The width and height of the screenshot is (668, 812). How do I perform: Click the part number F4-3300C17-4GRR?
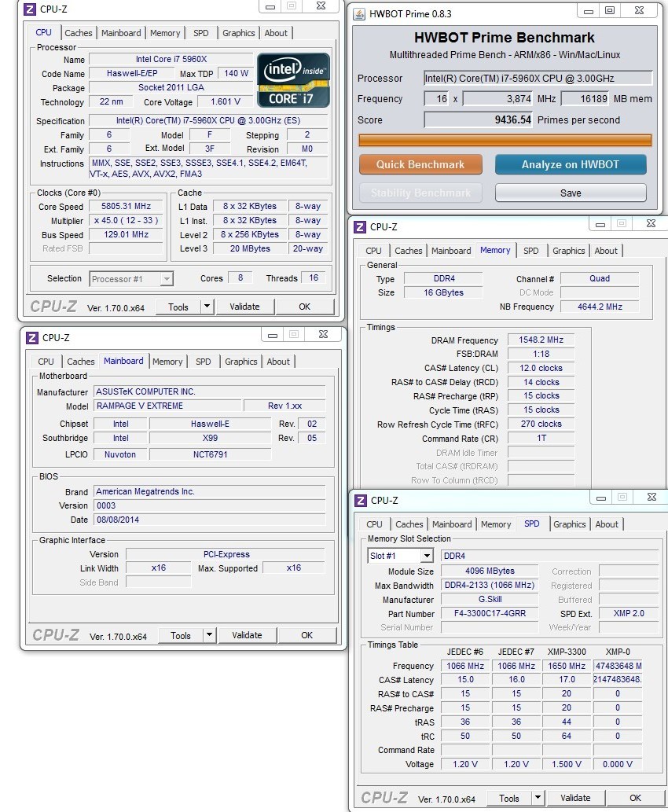pyautogui.click(x=490, y=613)
